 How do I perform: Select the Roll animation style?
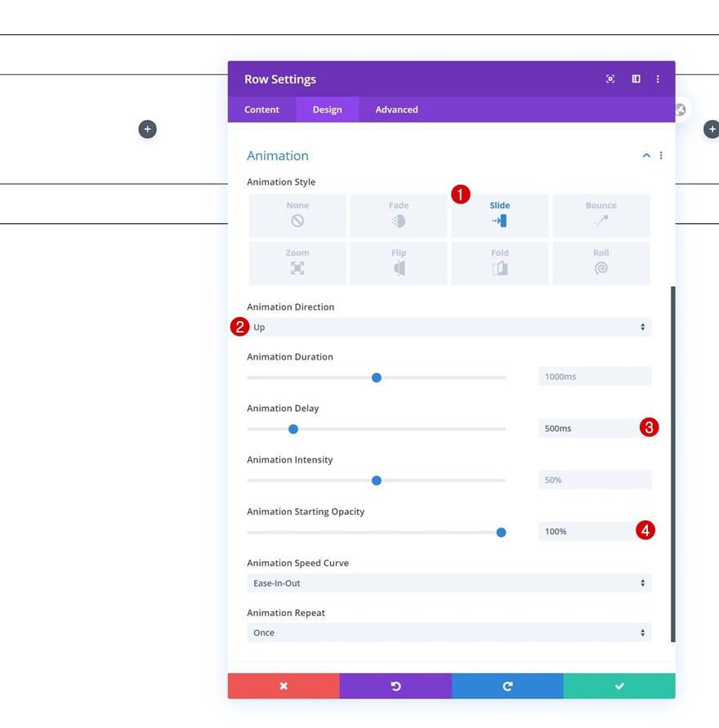click(x=601, y=263)
